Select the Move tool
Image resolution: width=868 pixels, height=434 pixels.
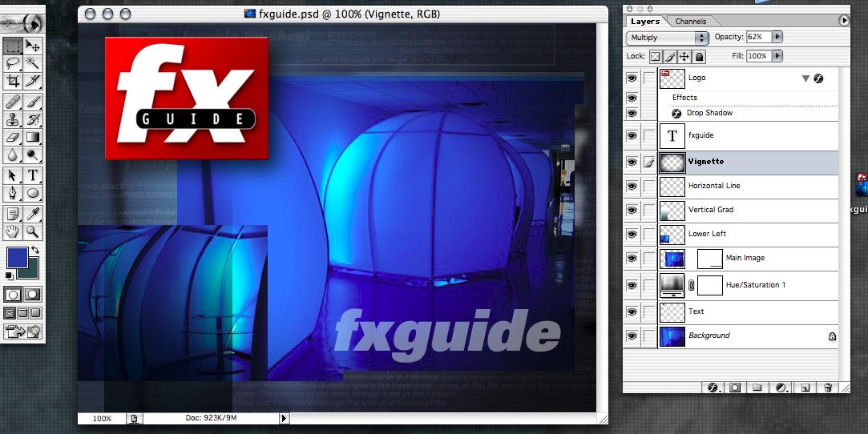coord(33,46)
